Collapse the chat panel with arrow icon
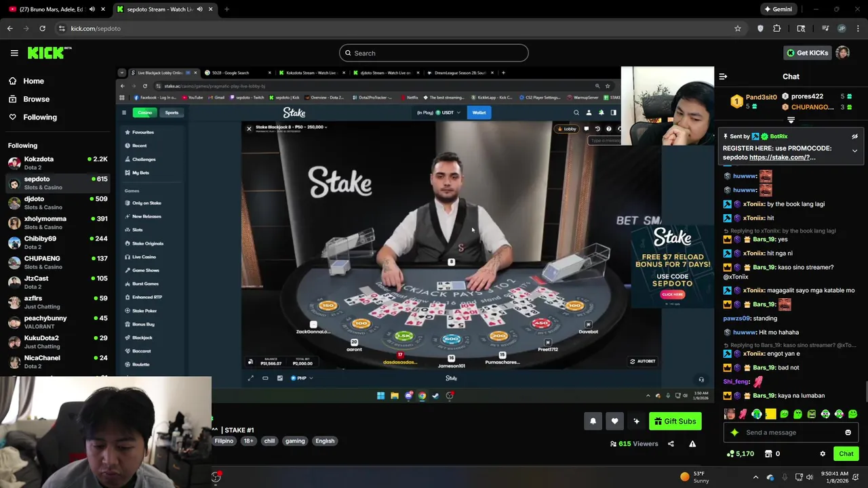This screenshot has width=868, height=488. click(x=723, y=77)
